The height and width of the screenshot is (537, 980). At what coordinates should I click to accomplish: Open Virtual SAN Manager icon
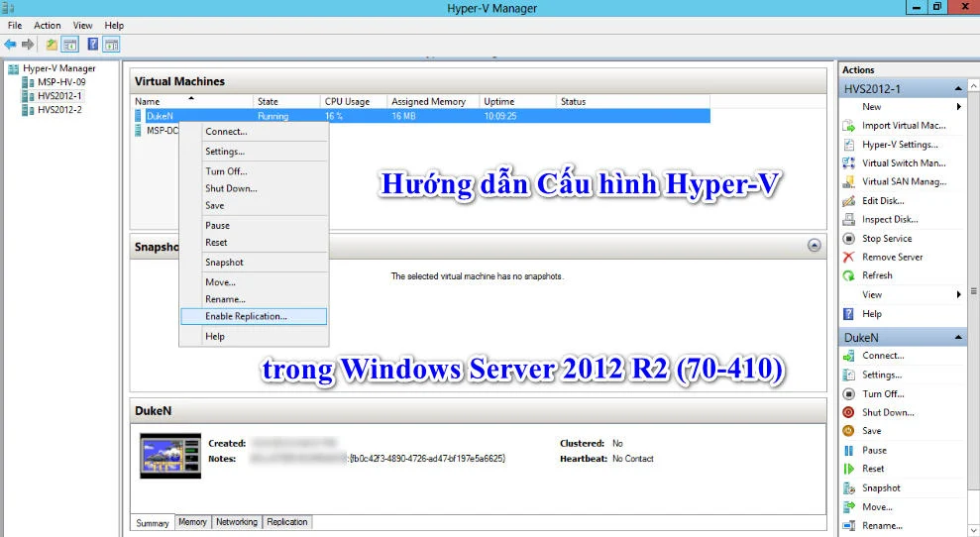(848, 182)
